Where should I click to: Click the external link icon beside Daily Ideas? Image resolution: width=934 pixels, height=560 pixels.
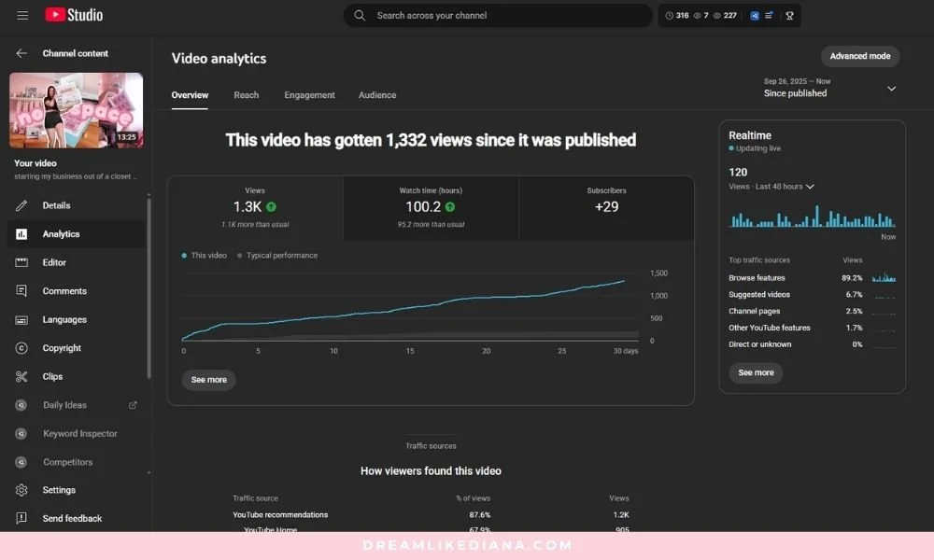click(133, 405)
